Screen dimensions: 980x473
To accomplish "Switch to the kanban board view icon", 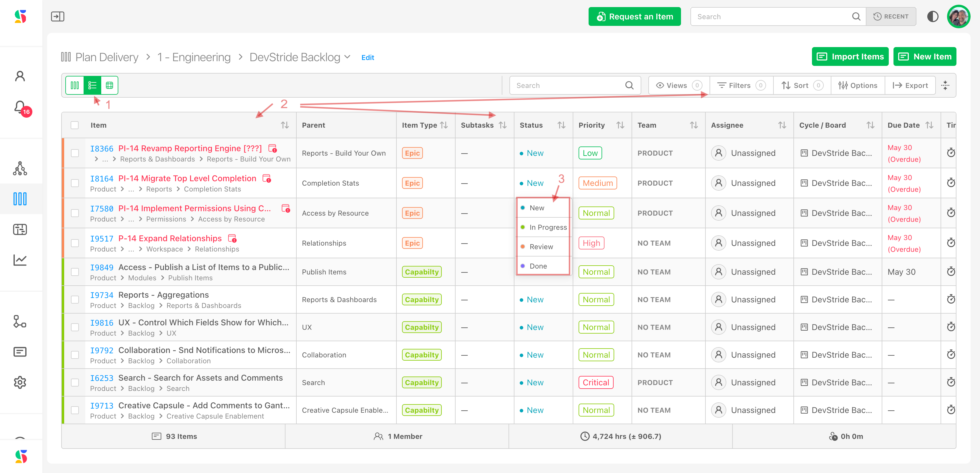I will (75, 85).
